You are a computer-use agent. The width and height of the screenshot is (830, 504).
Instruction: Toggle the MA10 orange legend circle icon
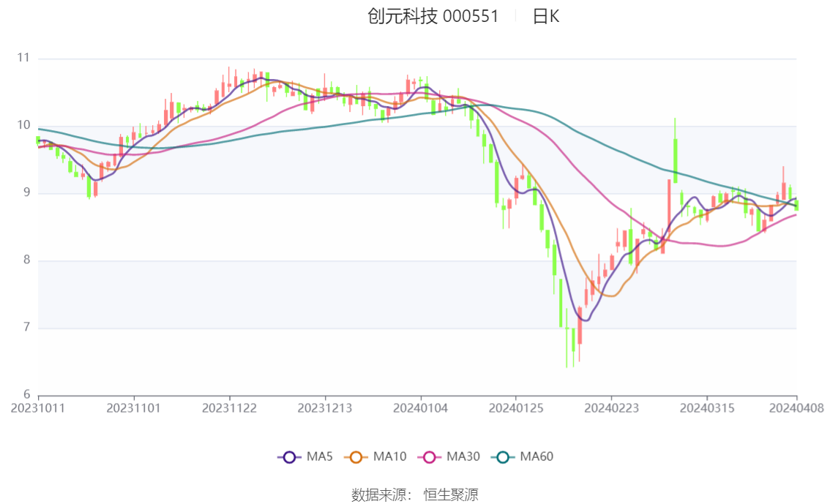tap(356, 457)
